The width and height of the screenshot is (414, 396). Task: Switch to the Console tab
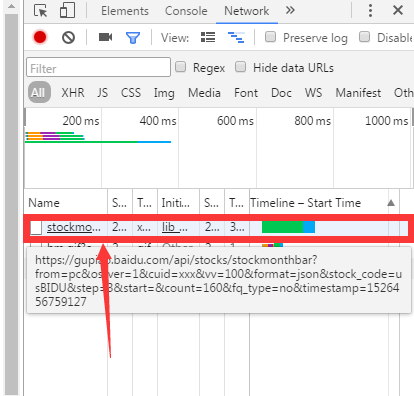186,11
